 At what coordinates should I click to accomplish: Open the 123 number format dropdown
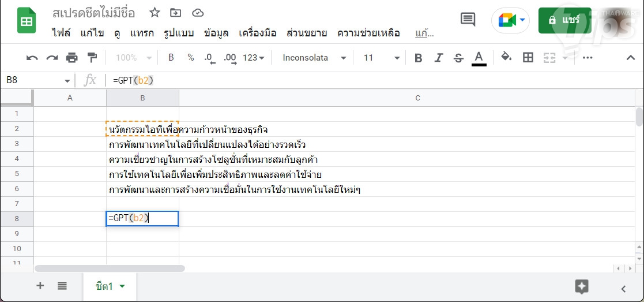pyautogui.click(x=254, y=58)
